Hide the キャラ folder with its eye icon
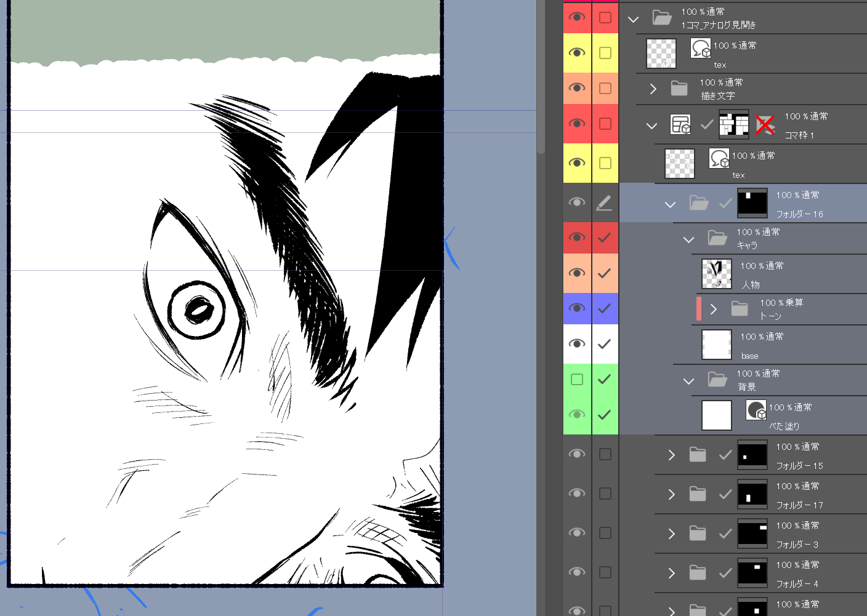 click(x=577, y=238)
